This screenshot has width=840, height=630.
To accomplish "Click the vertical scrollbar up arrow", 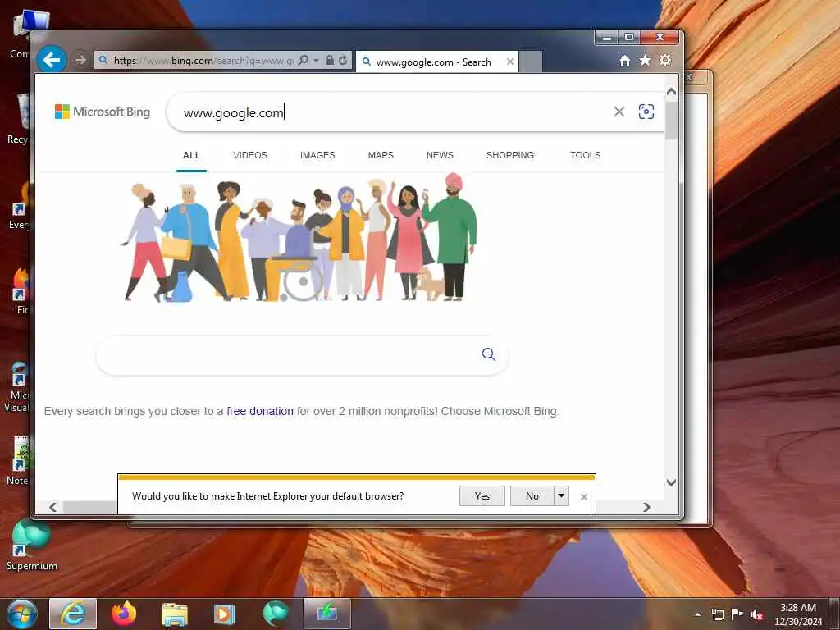I will 671,92.
